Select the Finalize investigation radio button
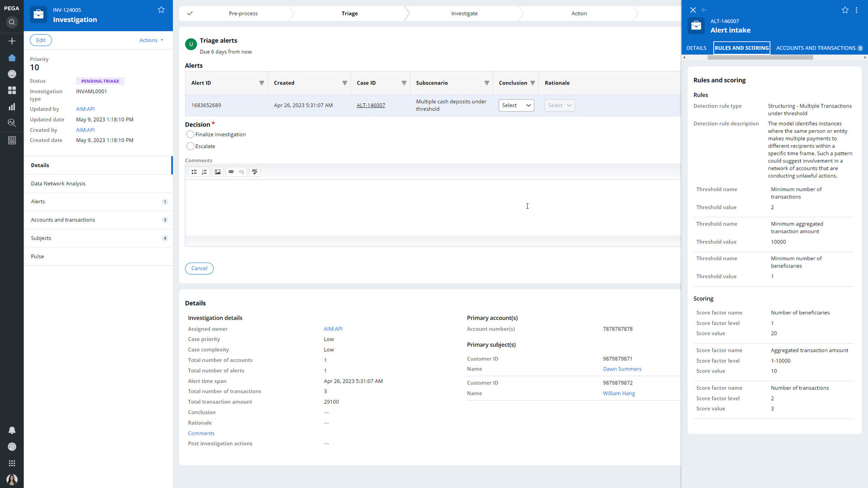The width and height of the screenshot is (868, 488). 190,134
